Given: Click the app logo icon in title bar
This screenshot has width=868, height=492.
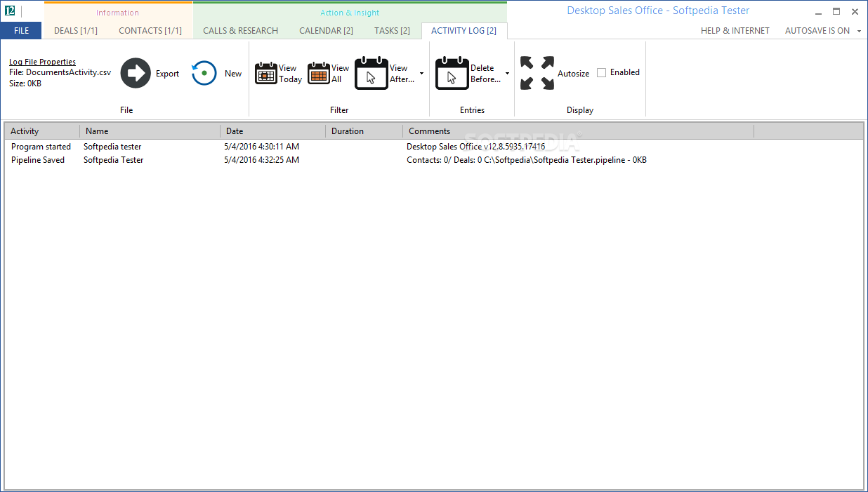Looking at the screenshot, I should [x=10, y=11].
